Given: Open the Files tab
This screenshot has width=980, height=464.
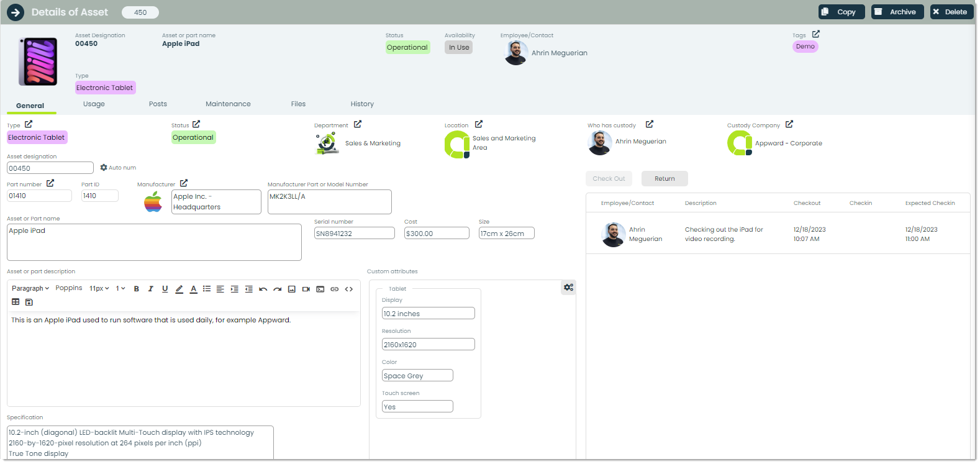Looking at the screenshot, I should tap(298, 104).
